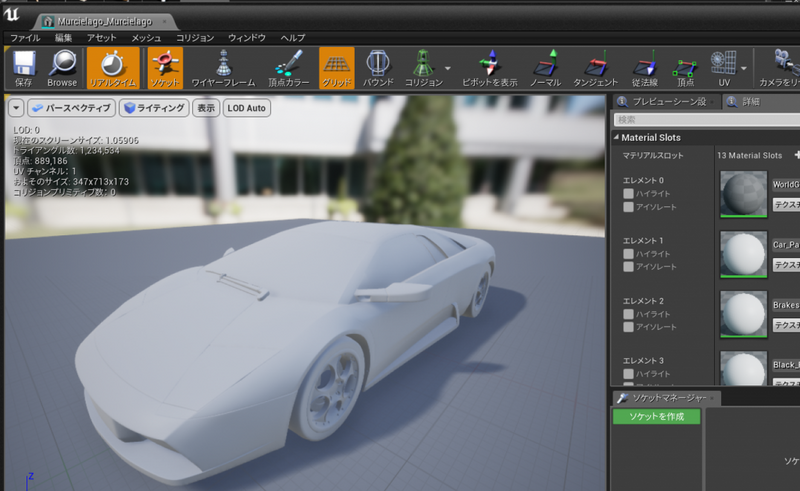Image resolution: width=800 pixels, height=491 pixels.
Task: Enable Highlight checkbox for Element 3
Action: point(629,374)
